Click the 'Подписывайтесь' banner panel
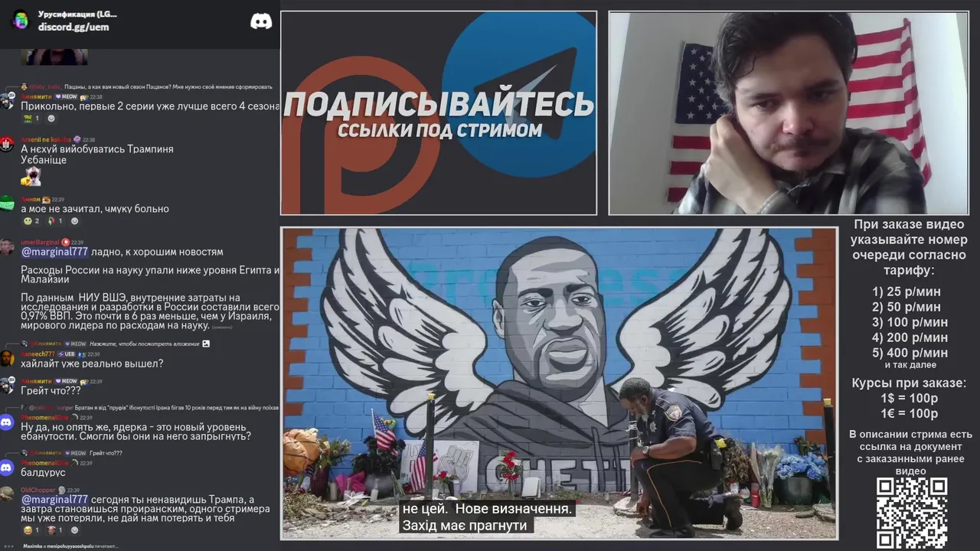980x551 pixels. 439,113
